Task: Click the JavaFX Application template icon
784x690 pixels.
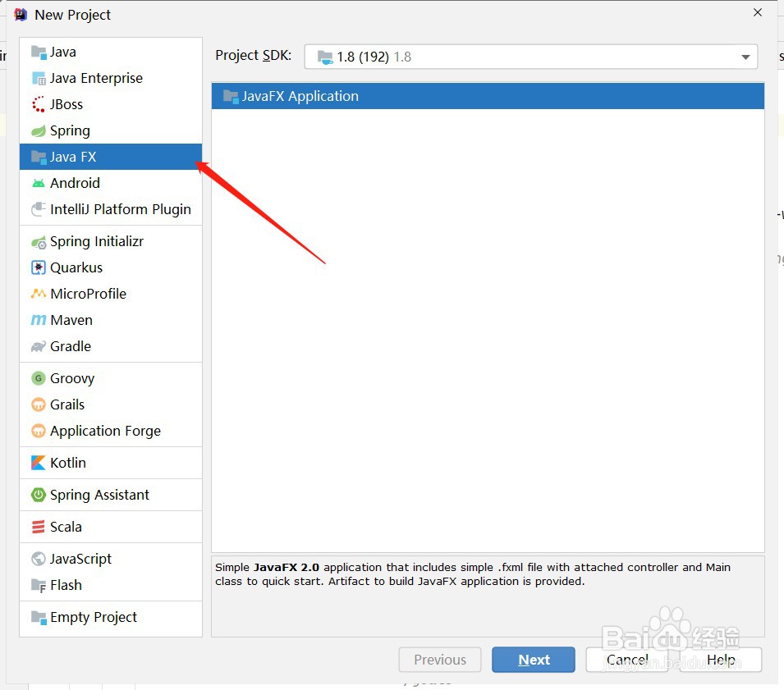Action: click(231, 97)
